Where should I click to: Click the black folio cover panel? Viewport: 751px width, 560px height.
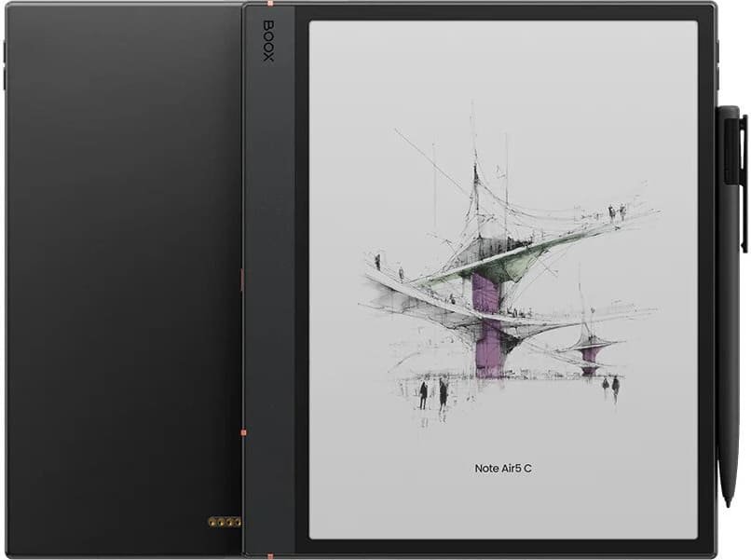pos(121,280)
